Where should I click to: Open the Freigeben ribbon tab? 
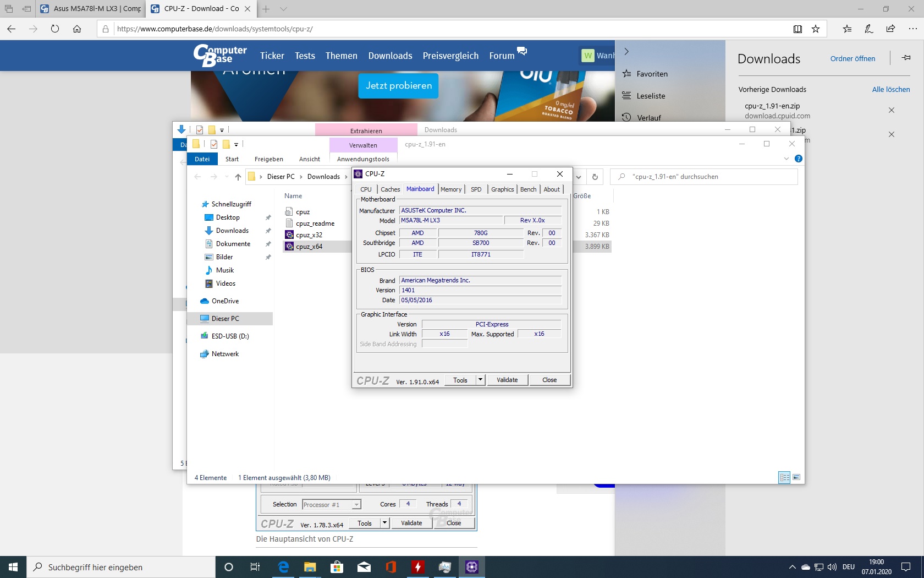pyautogui.click(x=269, y=159)
